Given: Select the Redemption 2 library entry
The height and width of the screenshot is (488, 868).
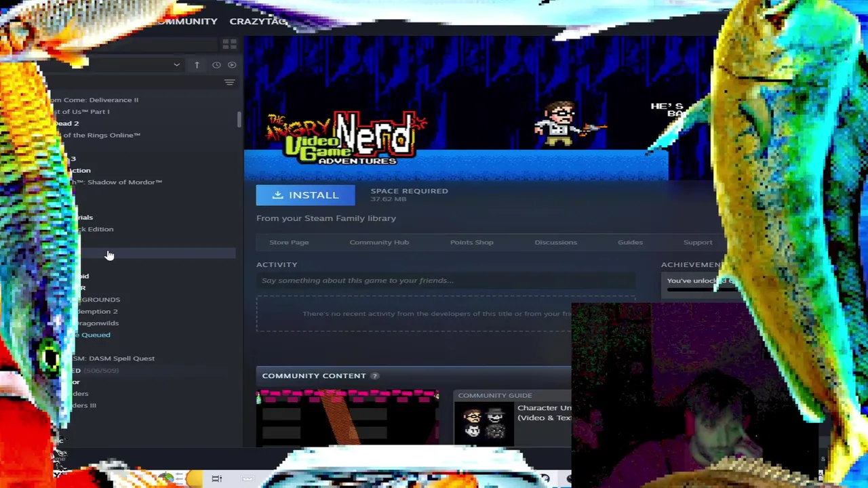Looking at the screenshot, I should pos(96,311).
